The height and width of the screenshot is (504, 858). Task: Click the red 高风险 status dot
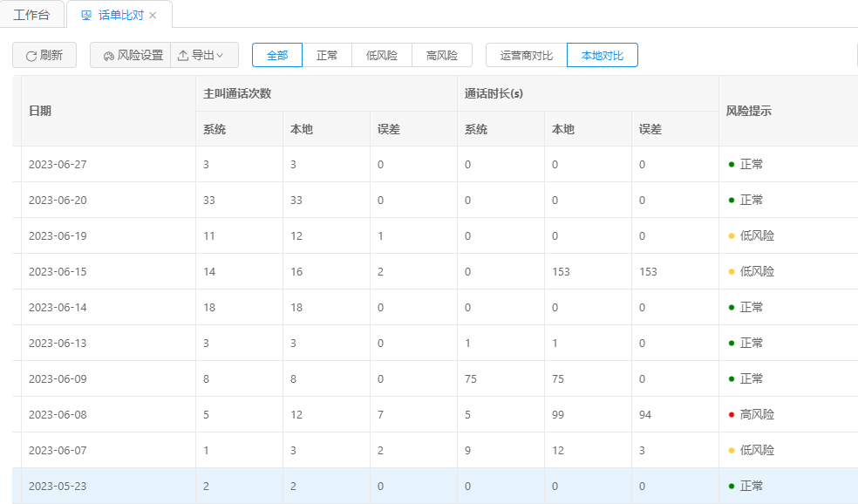pyautogui.click(x=731, y=414)
